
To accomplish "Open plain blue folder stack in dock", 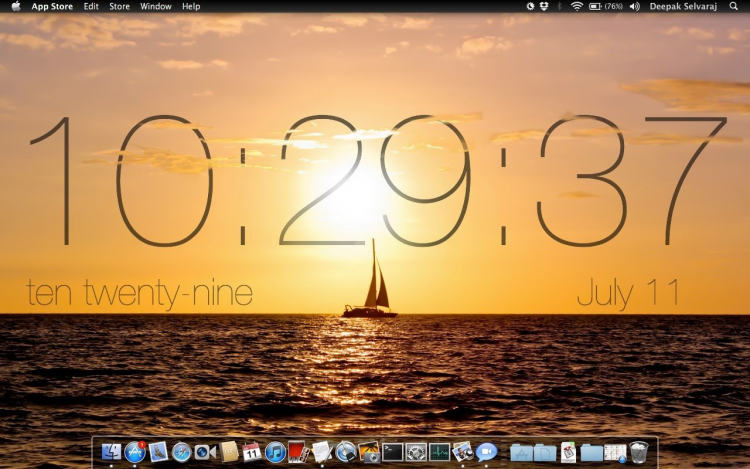I will pos(592,452).
